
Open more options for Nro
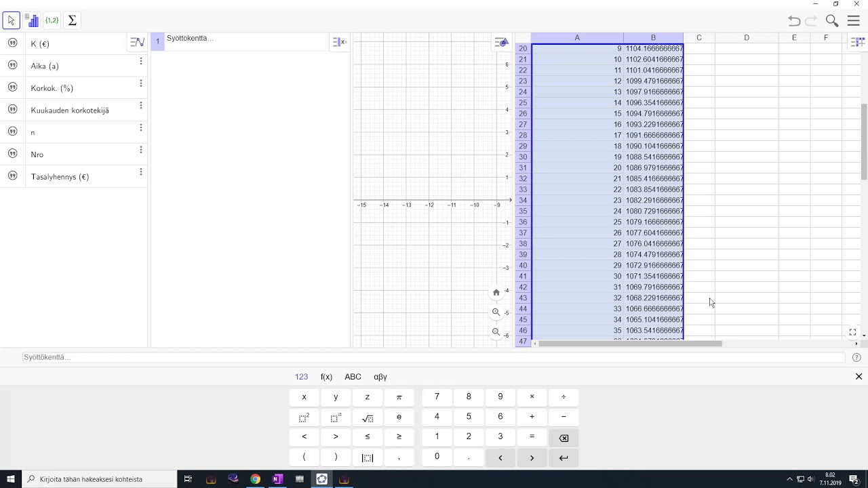click(141, 150)
